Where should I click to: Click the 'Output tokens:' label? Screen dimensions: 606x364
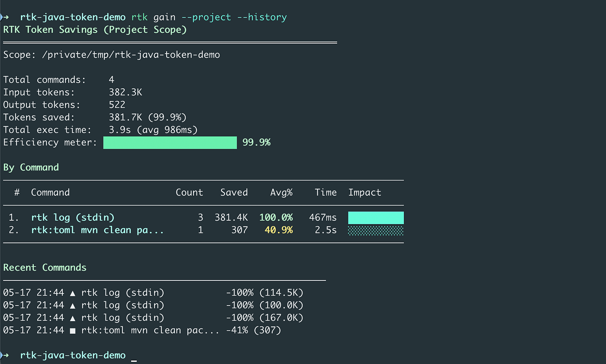42,105
